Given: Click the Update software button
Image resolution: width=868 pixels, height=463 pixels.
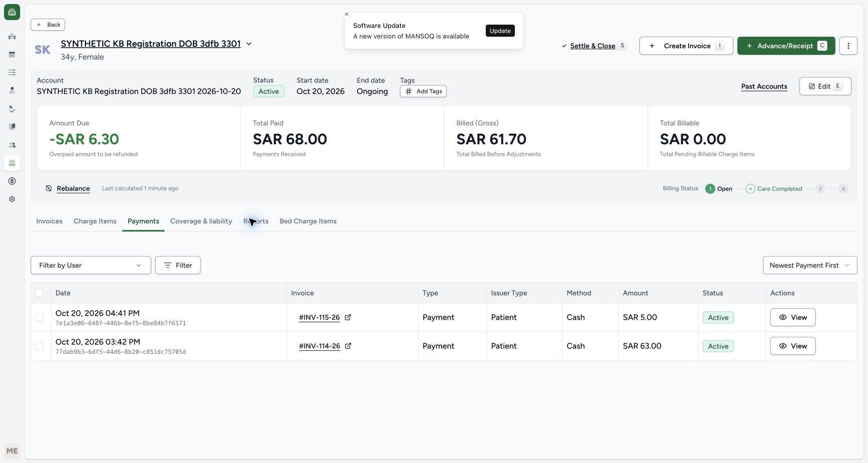Looking at the screenshot, I should point(500,31).
